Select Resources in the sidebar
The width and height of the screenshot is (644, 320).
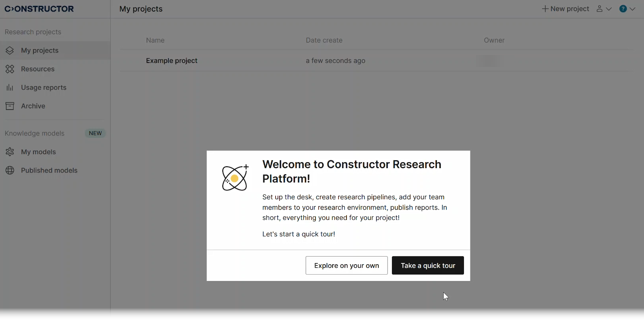pyautogui.click(x=38, y=69)
